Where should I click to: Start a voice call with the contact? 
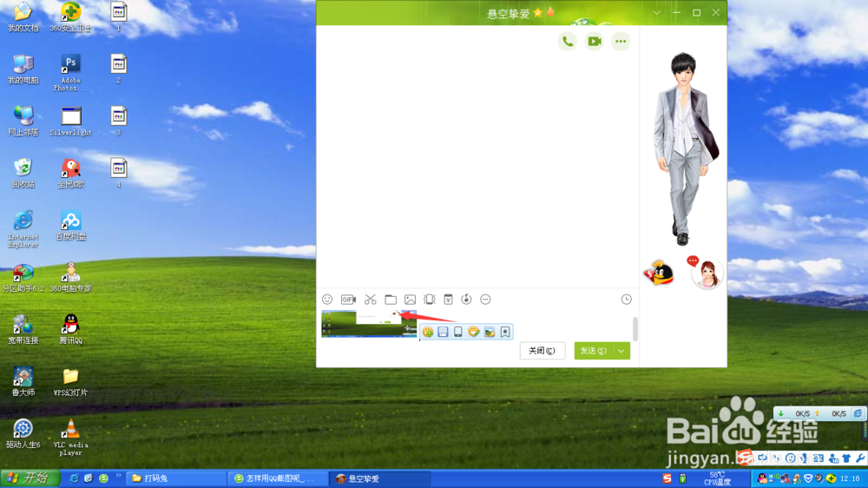[x=568, y=42]
